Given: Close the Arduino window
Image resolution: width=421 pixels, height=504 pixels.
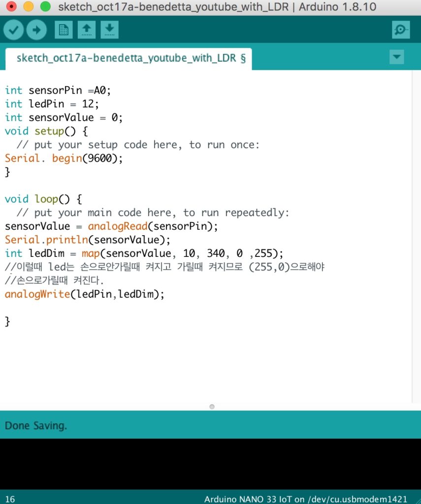Looking at the screenshot, I should (11, 6).
